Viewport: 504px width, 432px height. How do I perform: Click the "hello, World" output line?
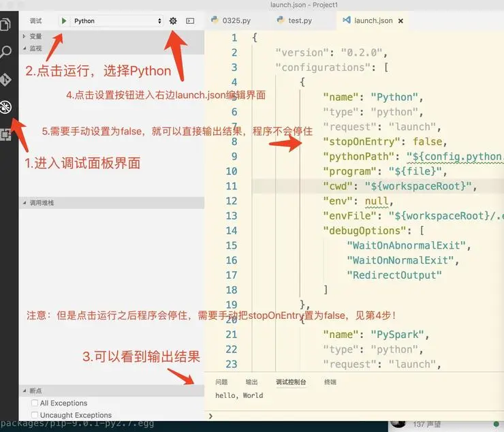(x=239, y=395)
